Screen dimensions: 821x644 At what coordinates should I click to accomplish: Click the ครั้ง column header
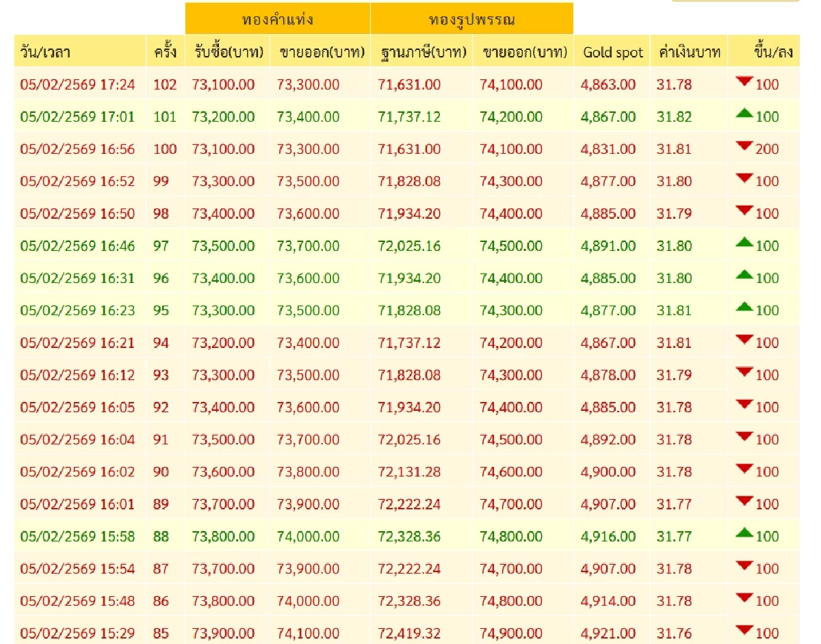pyautogui.click(x=166, y=52)
